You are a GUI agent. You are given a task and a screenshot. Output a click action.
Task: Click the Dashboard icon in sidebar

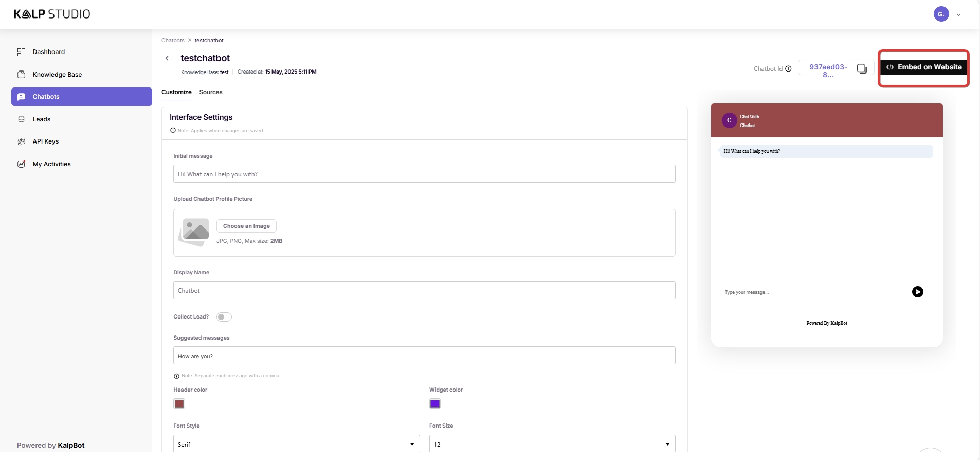pos(21,52)
